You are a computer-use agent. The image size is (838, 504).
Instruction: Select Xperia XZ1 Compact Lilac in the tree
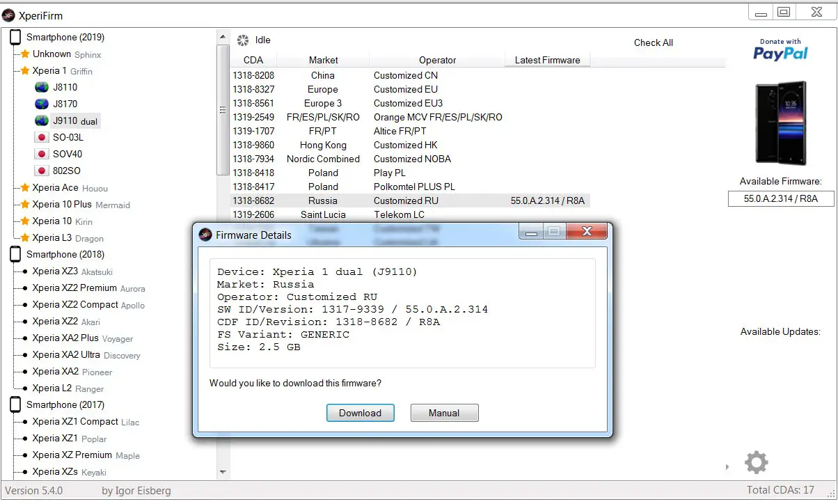[x=86, y=422]
